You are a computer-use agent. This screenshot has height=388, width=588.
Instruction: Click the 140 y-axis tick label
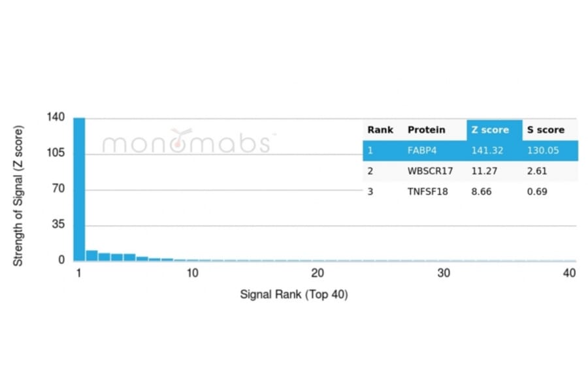tap(56, 118)
